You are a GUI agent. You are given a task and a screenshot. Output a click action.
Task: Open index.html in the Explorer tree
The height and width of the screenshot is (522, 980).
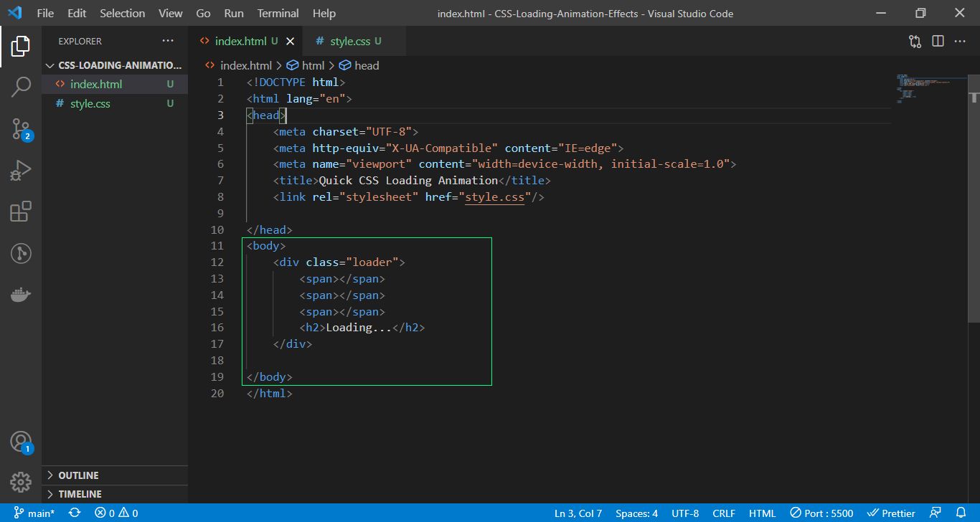pyautogui.click(x=115, y=84)
